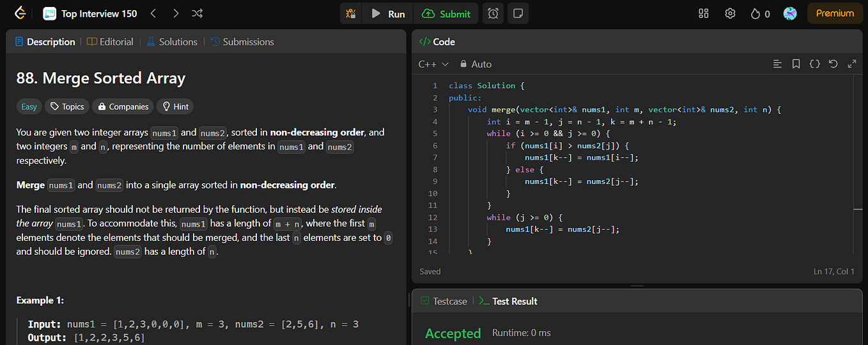Show the Hint

[x=175, y=107]
